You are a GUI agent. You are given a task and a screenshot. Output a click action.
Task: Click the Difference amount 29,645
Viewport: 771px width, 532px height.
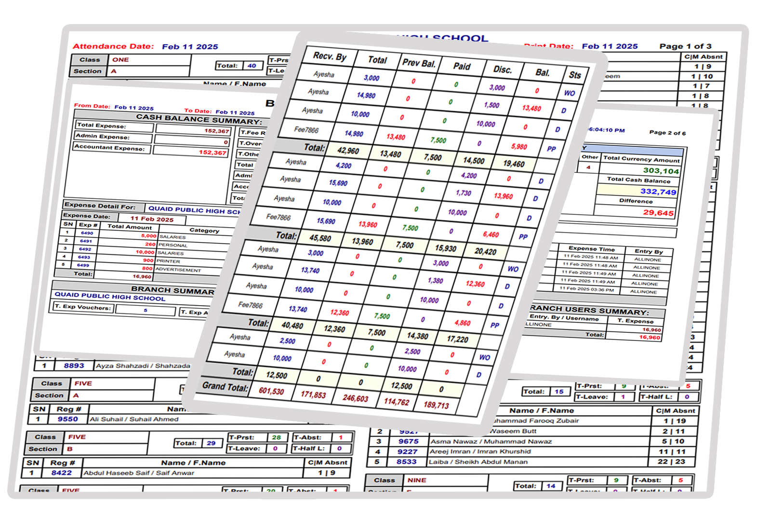coord(658,212)
